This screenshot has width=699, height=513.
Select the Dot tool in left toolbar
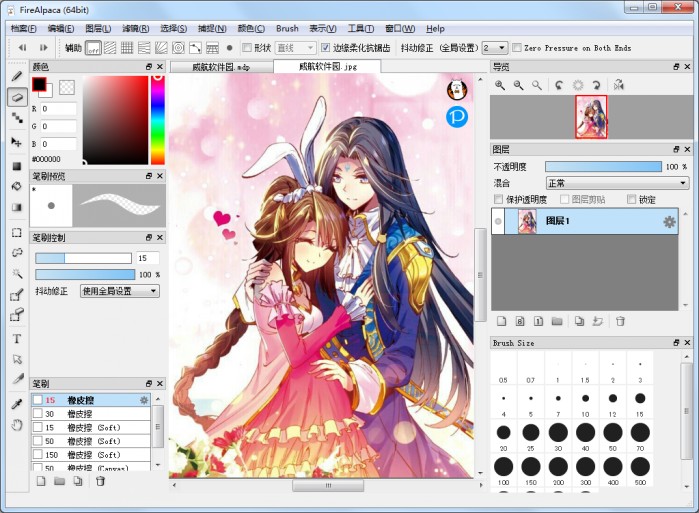click(17, 118)
